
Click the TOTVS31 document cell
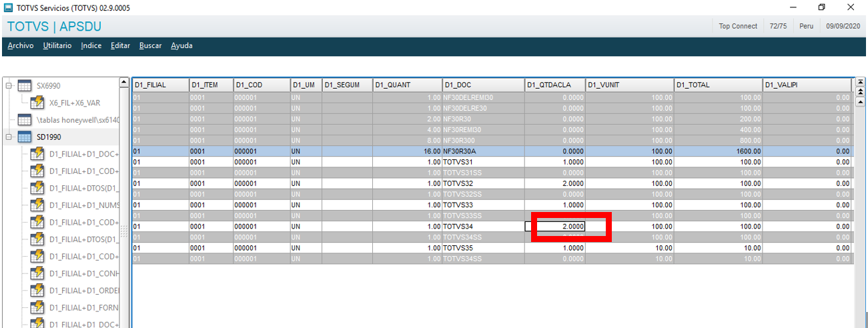(x=483, y=162)
